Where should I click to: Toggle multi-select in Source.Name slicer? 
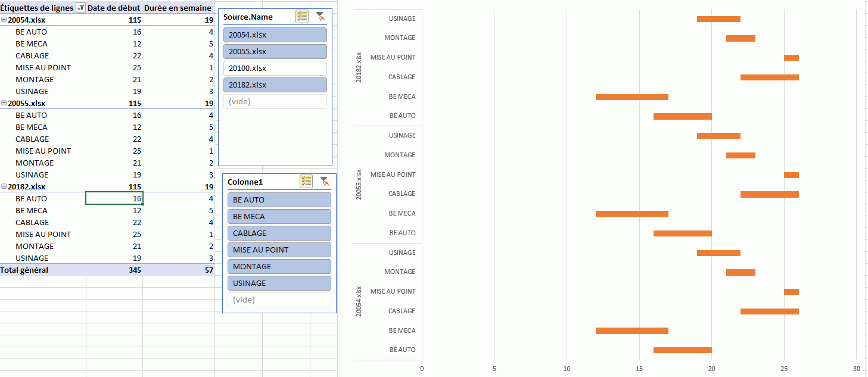tap(302, 17)
